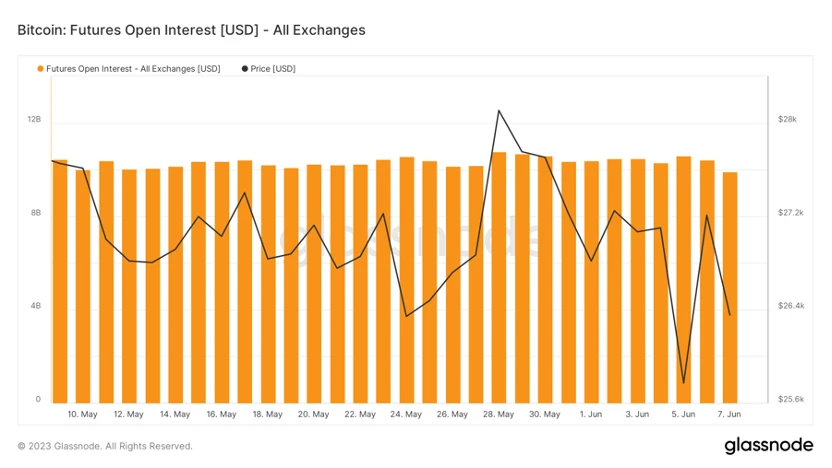
Task: Open the Glassnode copyright notice text
Action: point(105,446)
